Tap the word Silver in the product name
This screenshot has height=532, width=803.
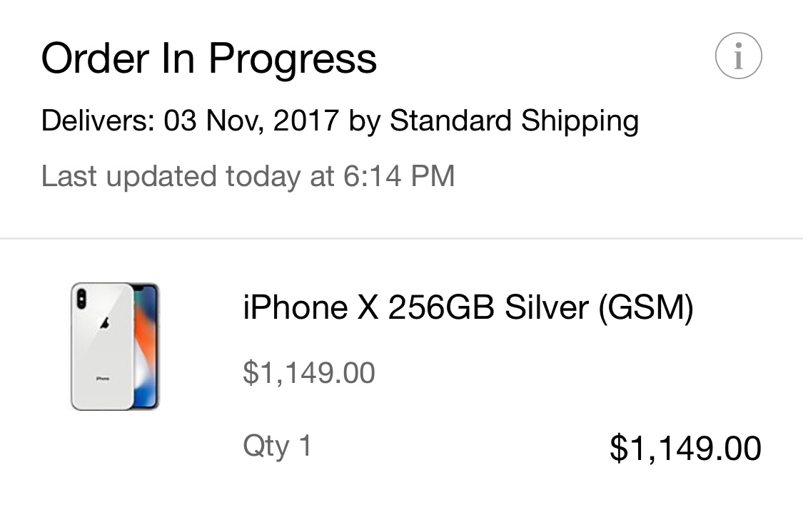547,307
